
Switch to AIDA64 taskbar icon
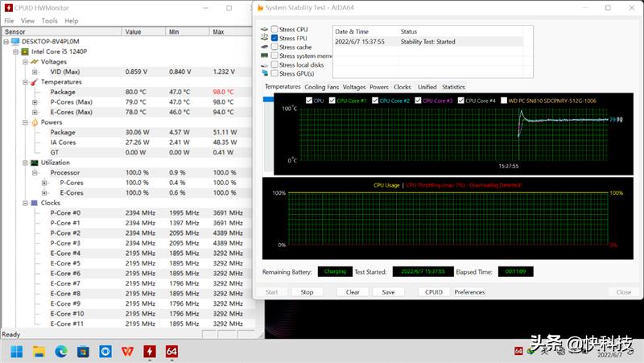171,352
